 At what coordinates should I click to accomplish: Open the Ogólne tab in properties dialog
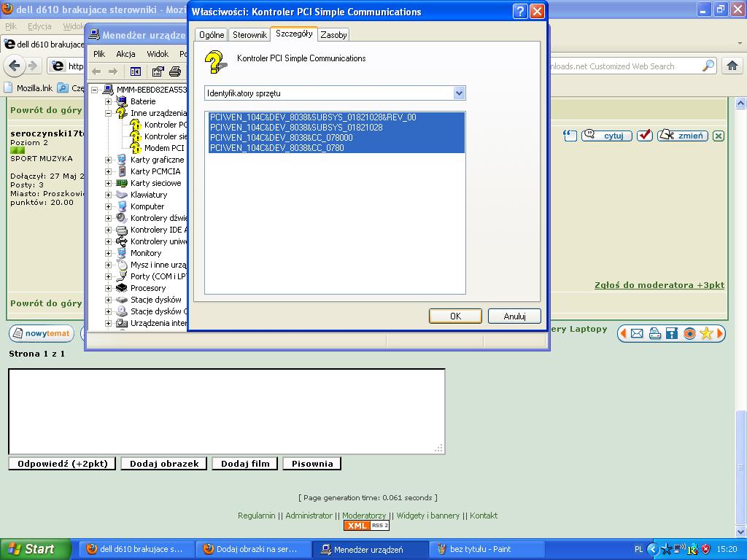pyautogui.click(x=212, y=35)
